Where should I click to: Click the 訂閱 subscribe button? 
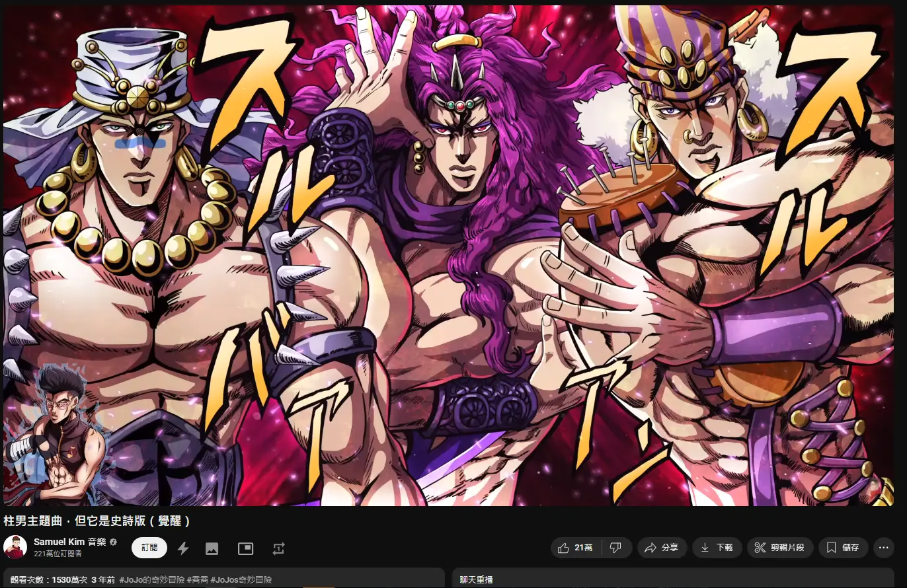[149, 548]
